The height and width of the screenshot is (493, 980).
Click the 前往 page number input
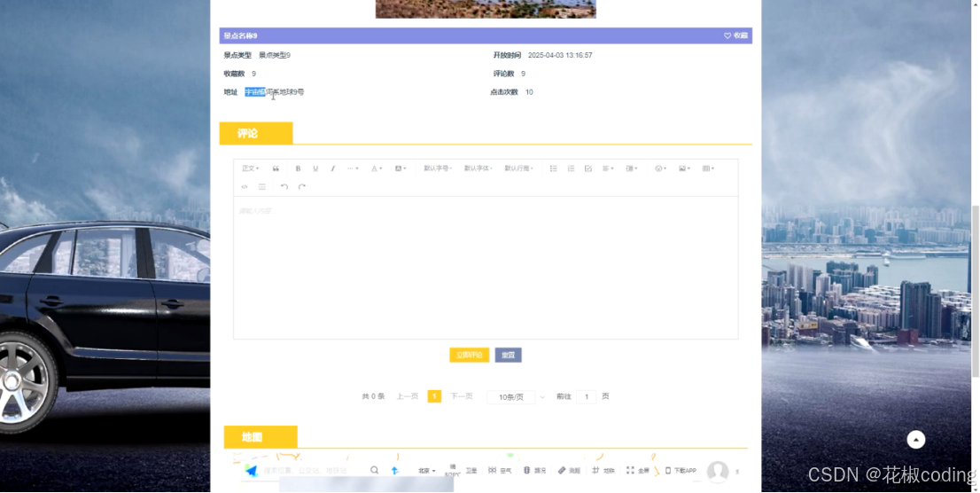[587, 396]
